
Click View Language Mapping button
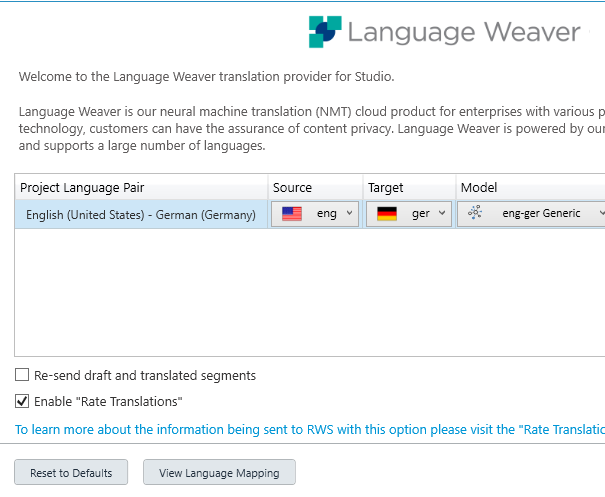click(x=219, y=472)
